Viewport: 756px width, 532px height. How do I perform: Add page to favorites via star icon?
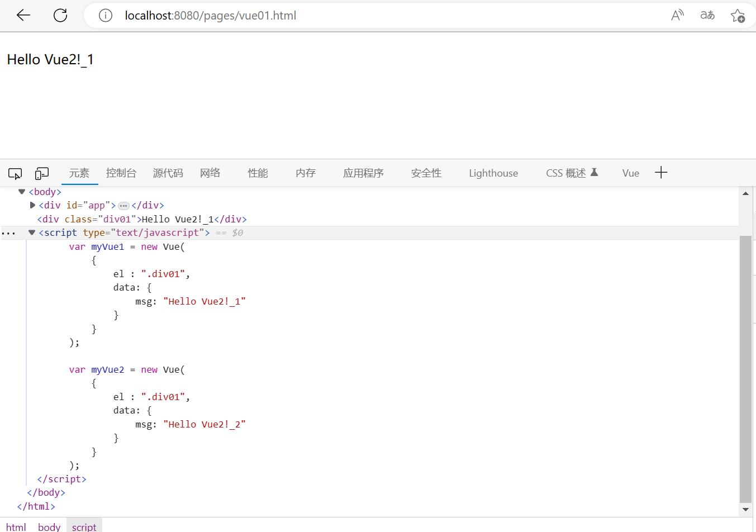click(x=738, y=15)
